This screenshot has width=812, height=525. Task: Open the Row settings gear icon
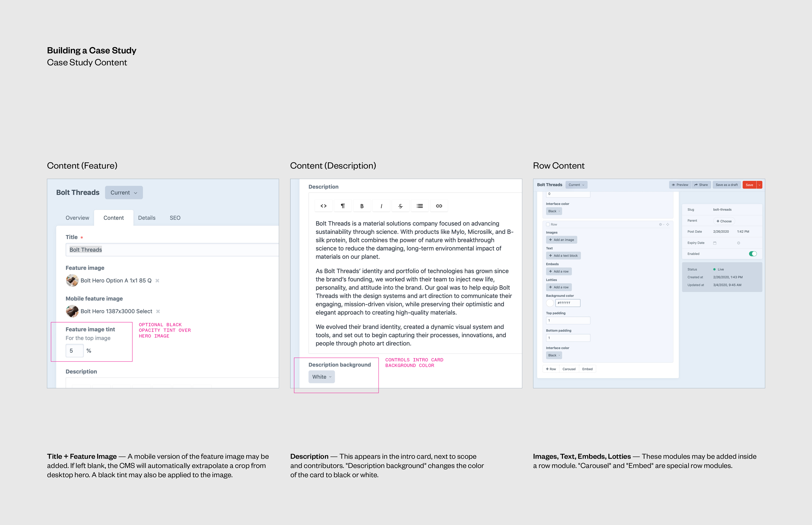coord(660,224)
